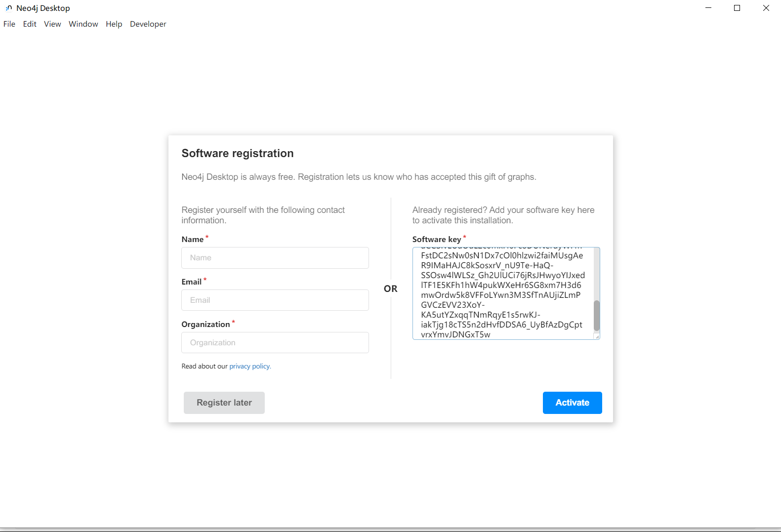Click the key line starting 'FstDC2sNw0sN1Dx7'

tap(502, 255)
